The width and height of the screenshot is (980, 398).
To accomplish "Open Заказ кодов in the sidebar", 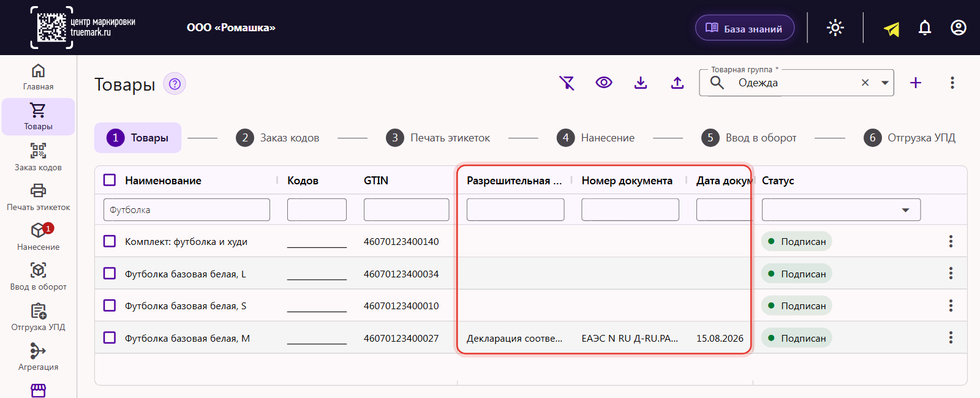I will [38, 157].
